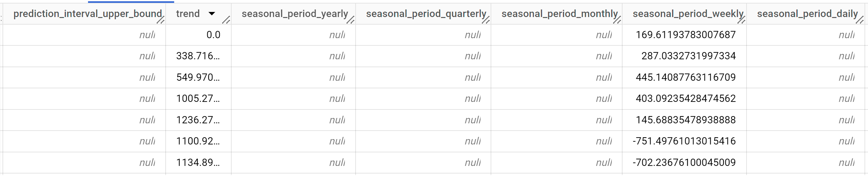Select weekly cell 169.61193783007687
Viewport: 868px width, 176px height.
pyautogui.click(x=685, y=35)
